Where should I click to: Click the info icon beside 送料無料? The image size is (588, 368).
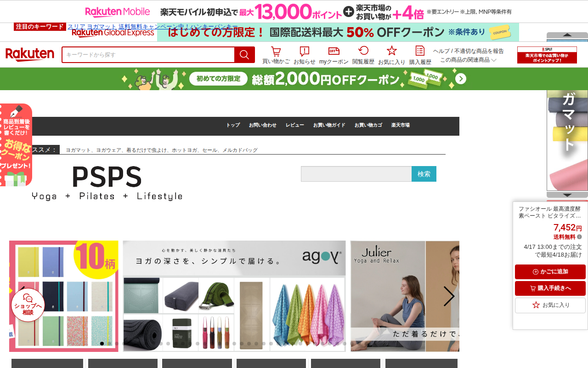pos(579,237)
